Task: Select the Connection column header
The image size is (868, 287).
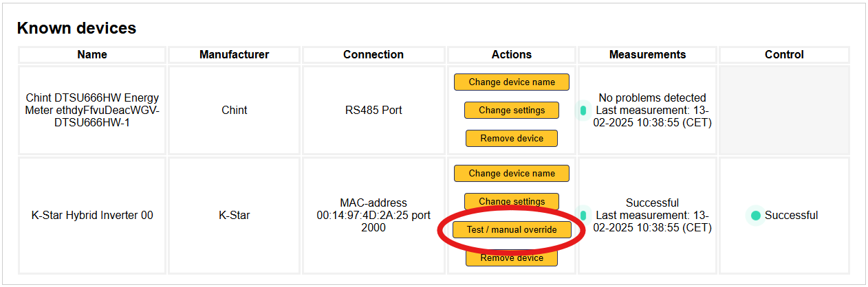Action: 373,54
